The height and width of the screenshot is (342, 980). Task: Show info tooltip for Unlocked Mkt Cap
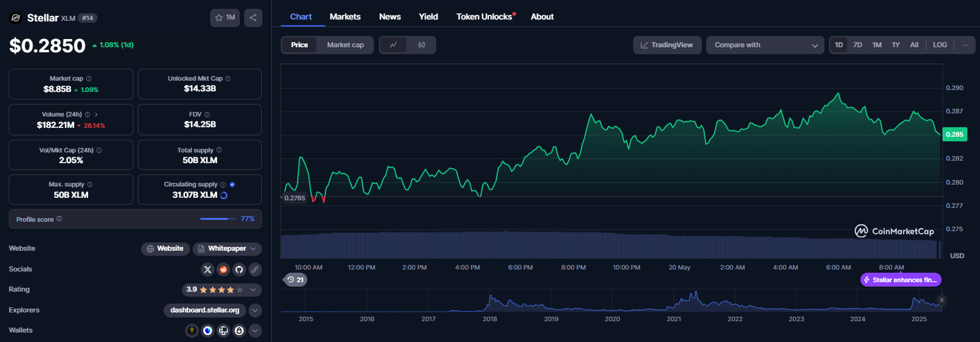coord(228,79)
